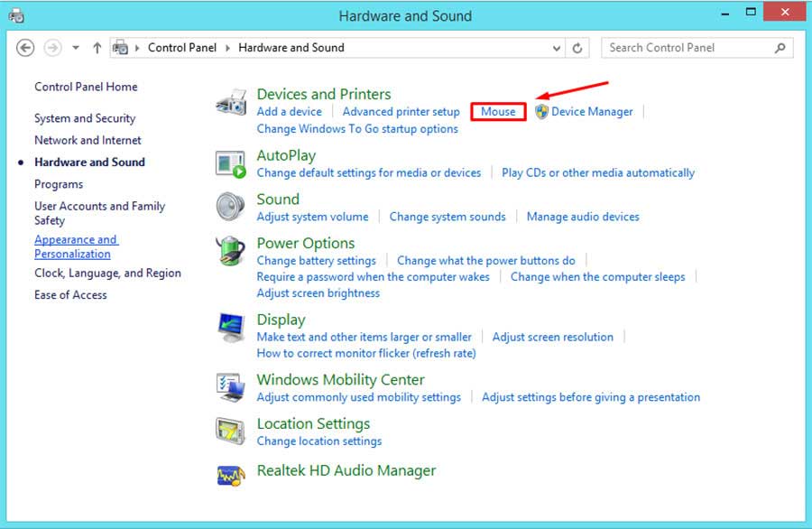812x529 pixels.
Task: Open the Mouse settings link
Action: [498, 111]
